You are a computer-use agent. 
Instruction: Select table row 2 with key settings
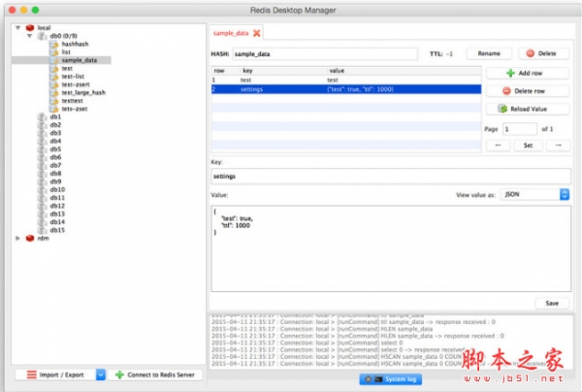coord(346,89)
